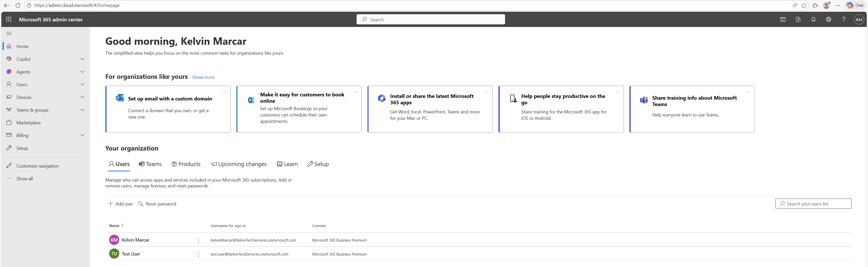This screenshot has height=267, width=868.
Task: Open the notifications bell icon
Action: tap(813, 20)
